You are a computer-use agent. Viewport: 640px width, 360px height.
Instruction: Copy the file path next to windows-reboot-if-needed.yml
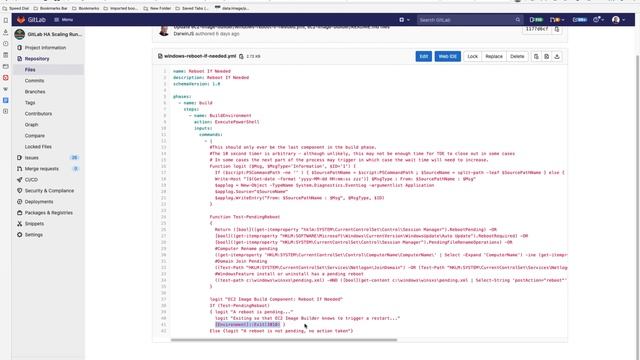pos(241,56)
